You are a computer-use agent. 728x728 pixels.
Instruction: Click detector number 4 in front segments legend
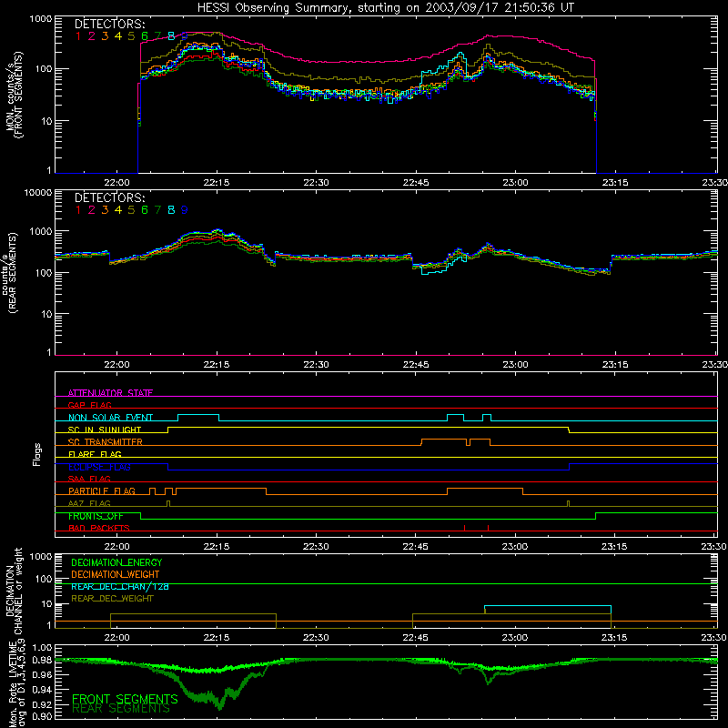click(118, 36)
